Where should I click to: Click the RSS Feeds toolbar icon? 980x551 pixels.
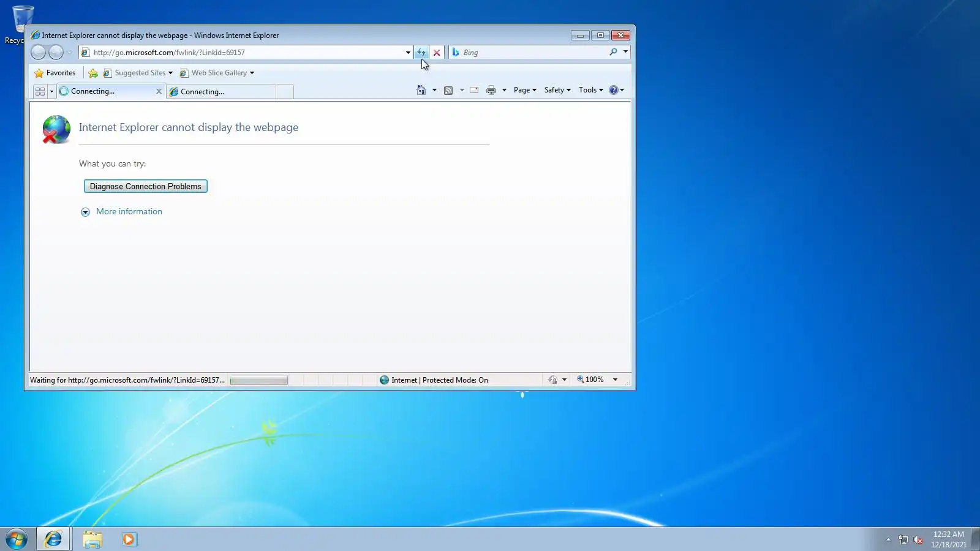[x=448, y=90]
